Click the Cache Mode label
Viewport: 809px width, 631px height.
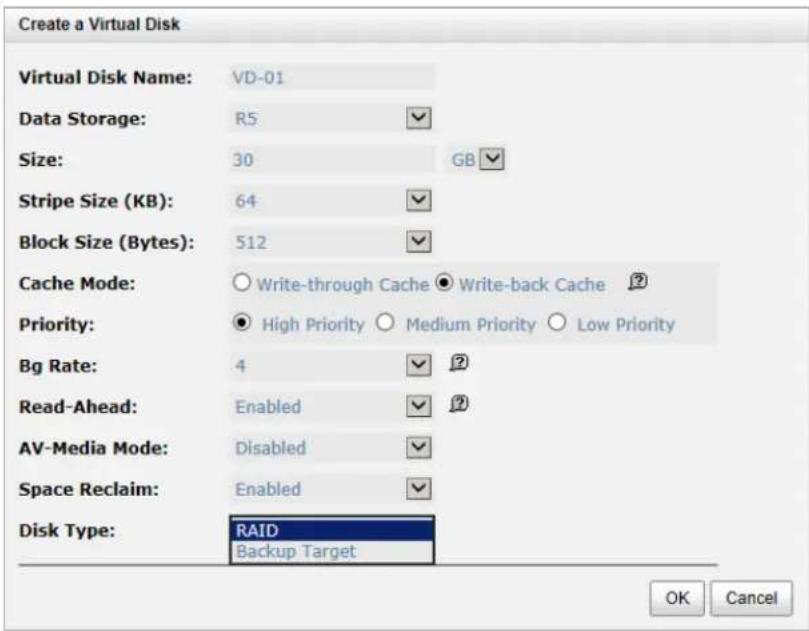point(77,283)
